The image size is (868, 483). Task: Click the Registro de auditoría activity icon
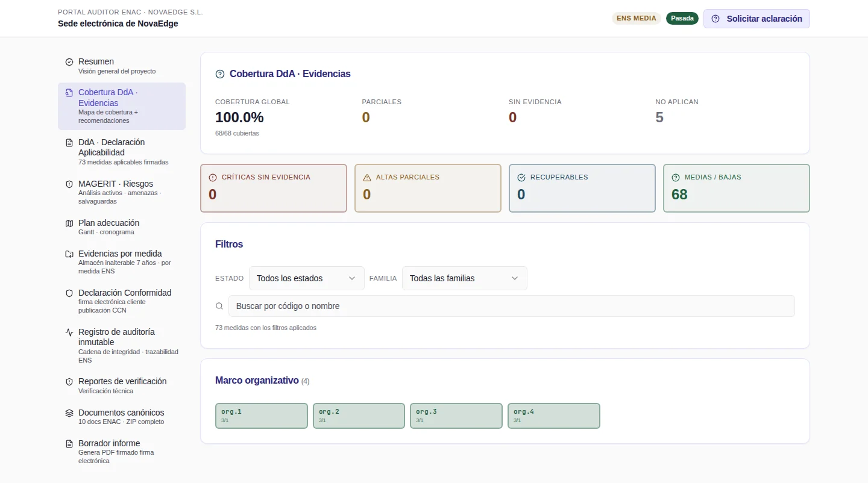coord(69,332)
